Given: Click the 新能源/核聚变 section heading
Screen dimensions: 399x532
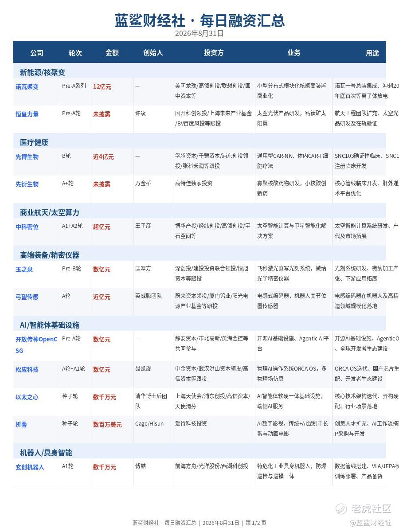Looking at the screenshot, I should 43,72.
